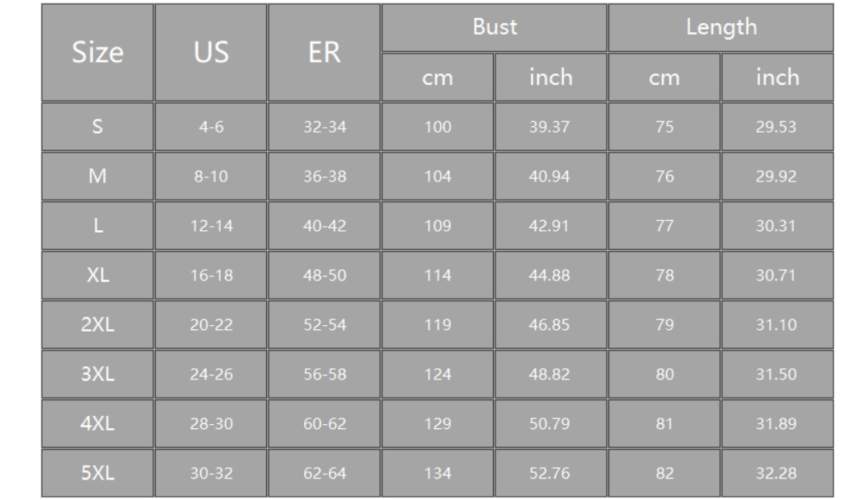
Task: Click the 2XL size label
Action: (x=97, y=325)
